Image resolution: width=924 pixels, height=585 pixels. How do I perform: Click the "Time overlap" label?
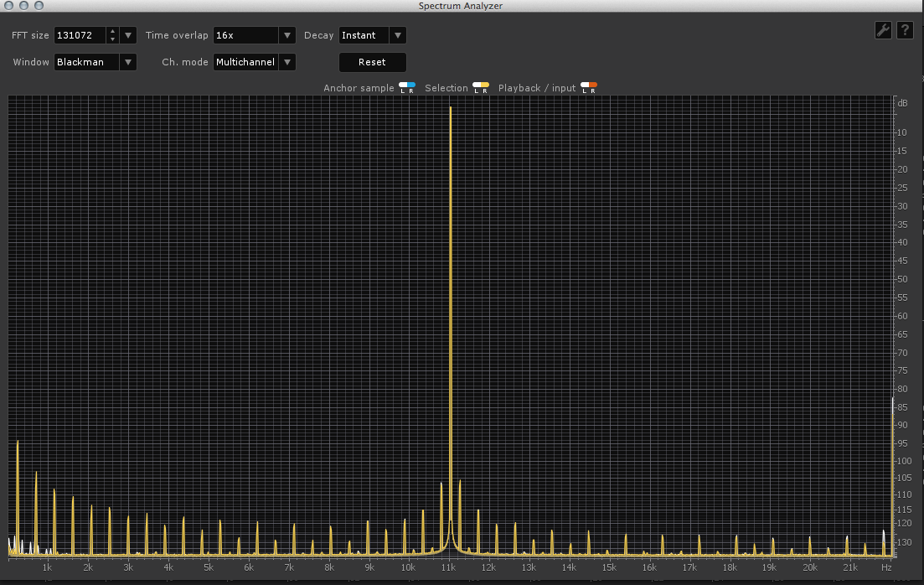point(177,35)
